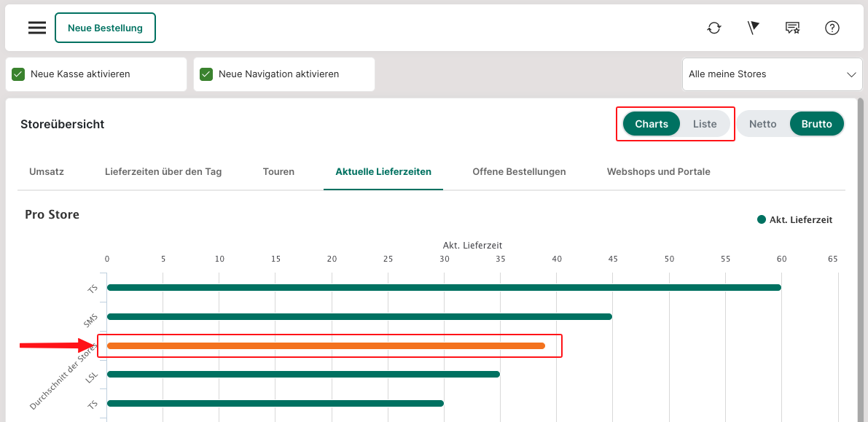Open Lieferzeiten über den Tag tab
Screen dimensions: 868x422
click(163, 172)
